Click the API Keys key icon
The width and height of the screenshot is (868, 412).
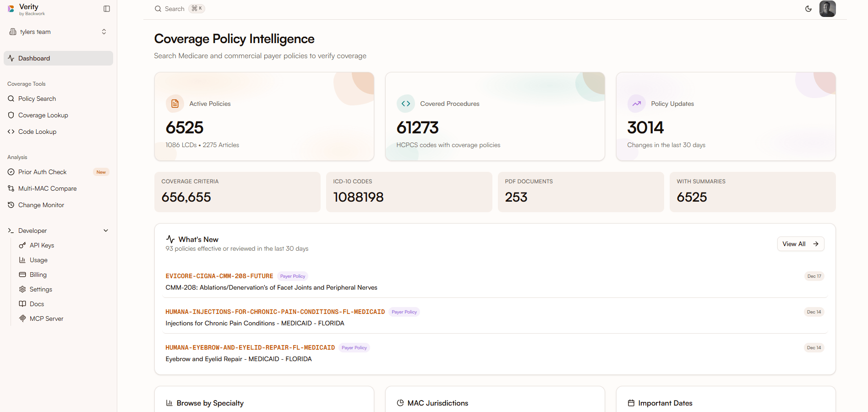(22, 245)
